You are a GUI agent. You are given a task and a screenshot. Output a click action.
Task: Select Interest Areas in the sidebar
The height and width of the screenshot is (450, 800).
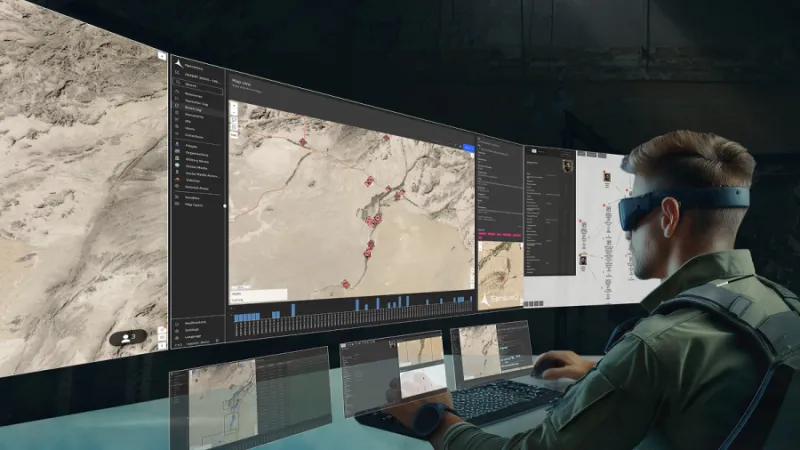point(197,188)
